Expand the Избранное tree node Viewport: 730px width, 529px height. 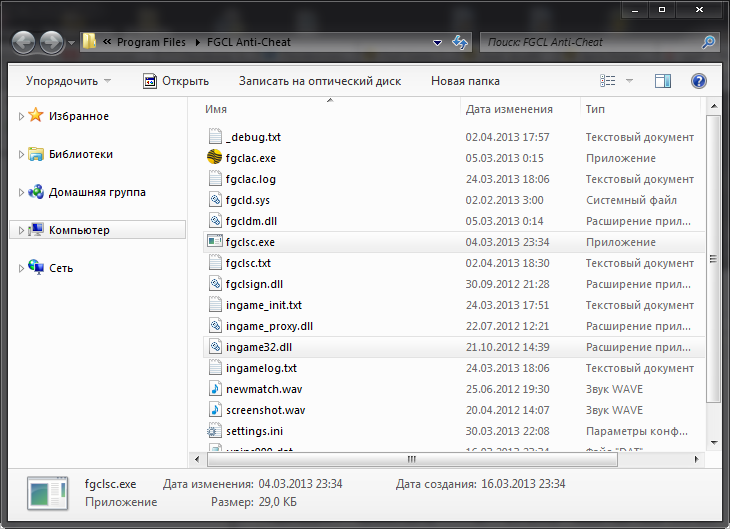pyautogui.click(x=21, y=116)
